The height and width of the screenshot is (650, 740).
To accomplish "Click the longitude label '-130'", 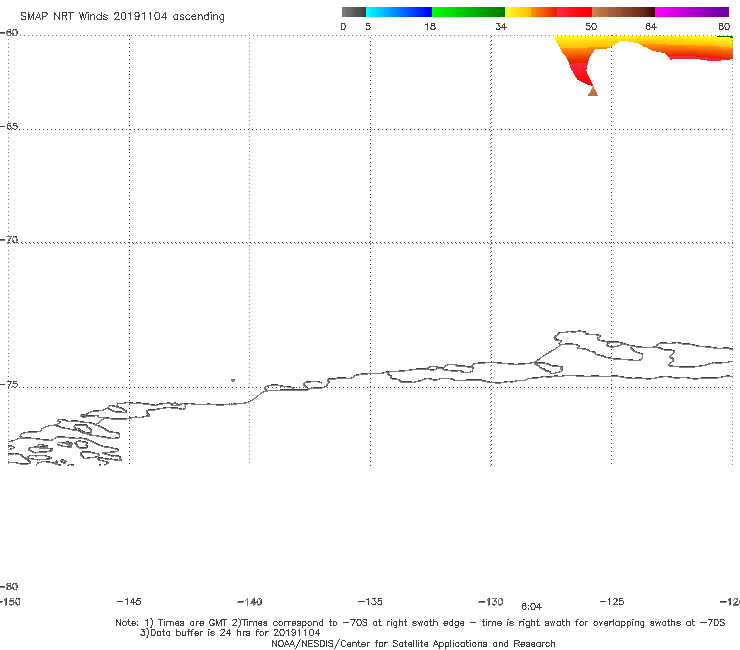I will (491, 602).
